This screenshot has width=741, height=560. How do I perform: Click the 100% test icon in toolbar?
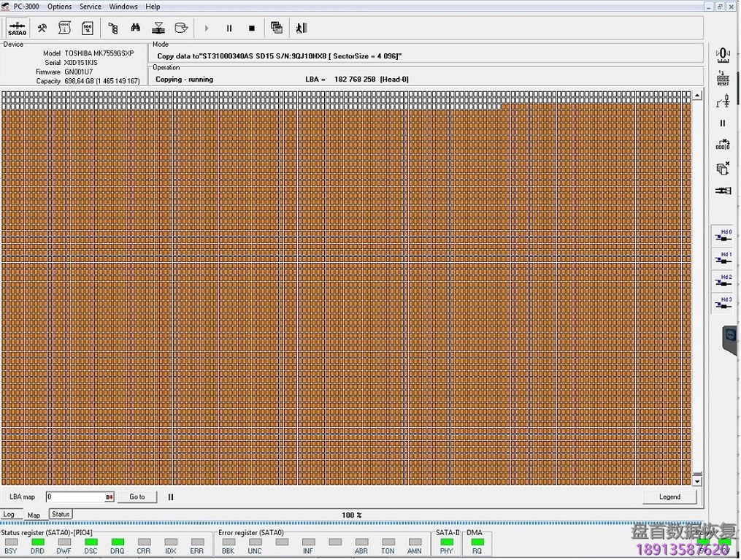click(x=88, y=28)
